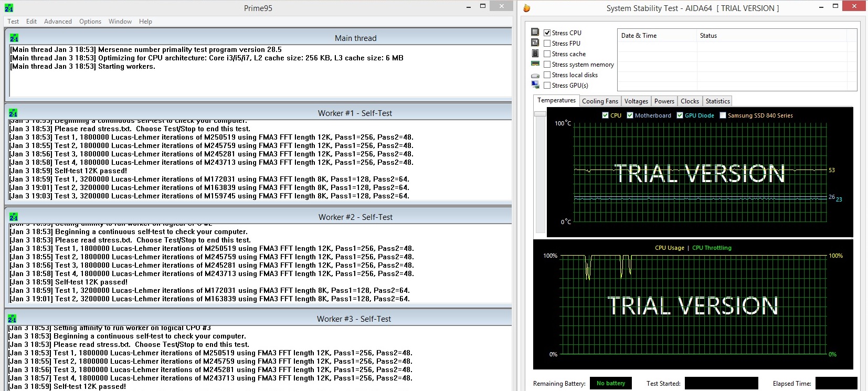868x391 pixels.
Task: Click the Worker #1 Self-Test window icon
Action: [x=14, y=113]
